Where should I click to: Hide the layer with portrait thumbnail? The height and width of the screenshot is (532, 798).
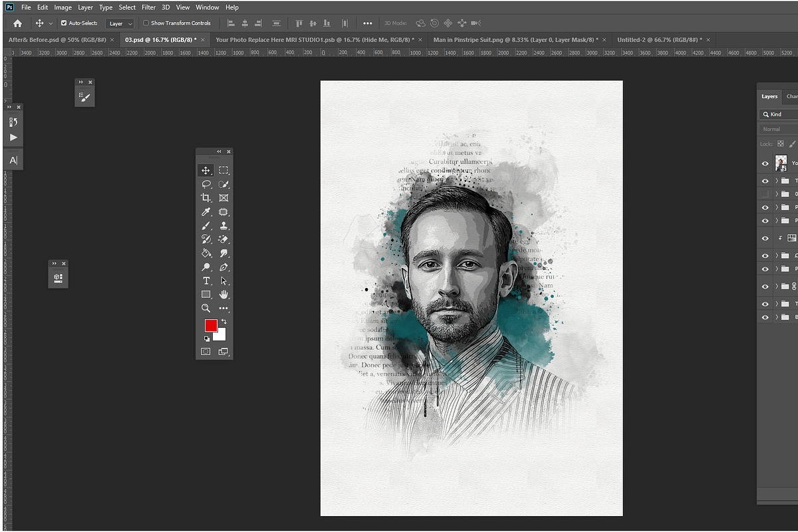[x=765, y=163]
